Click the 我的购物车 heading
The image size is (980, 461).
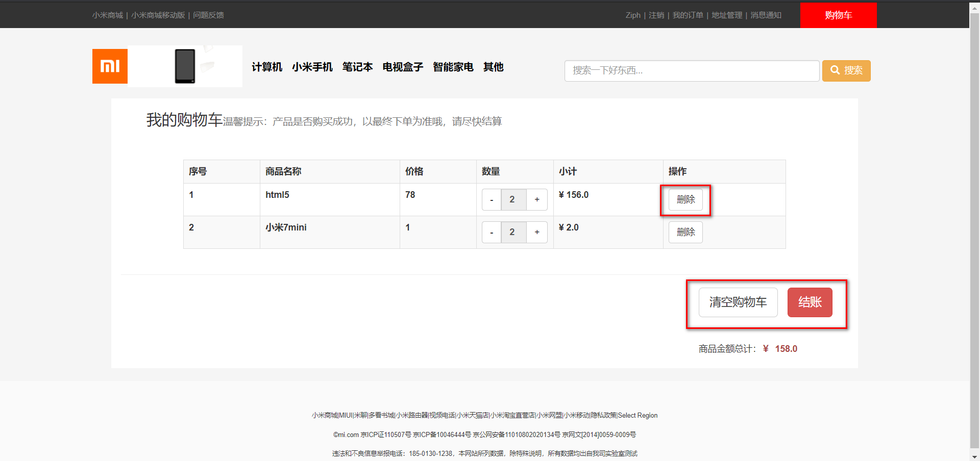[x=184, y=120]
